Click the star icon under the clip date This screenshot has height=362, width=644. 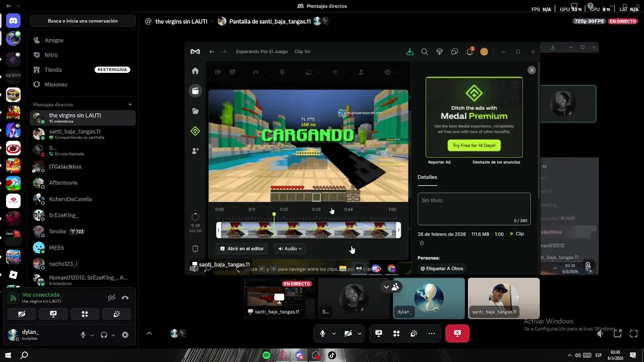tap(422, 243)
